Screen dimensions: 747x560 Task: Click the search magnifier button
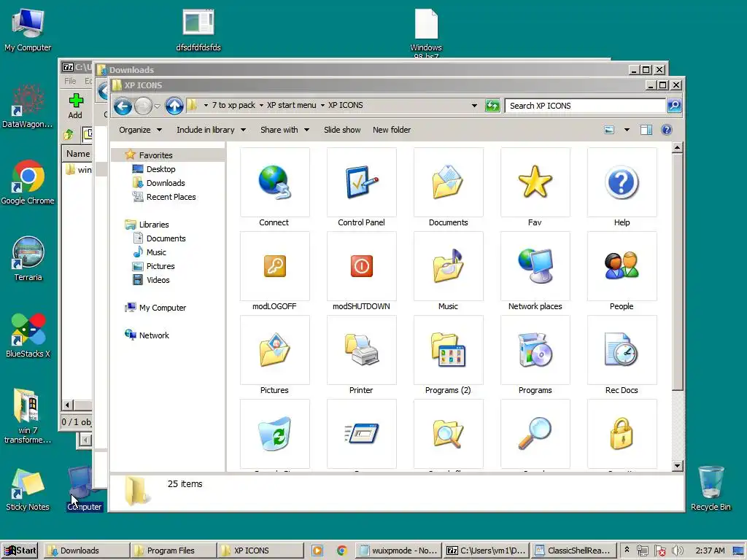pyautogui.click(x=674, y=106)
